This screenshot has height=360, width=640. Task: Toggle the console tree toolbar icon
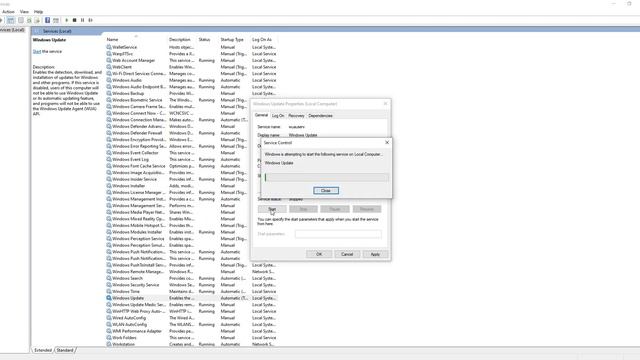pos(11,20)
